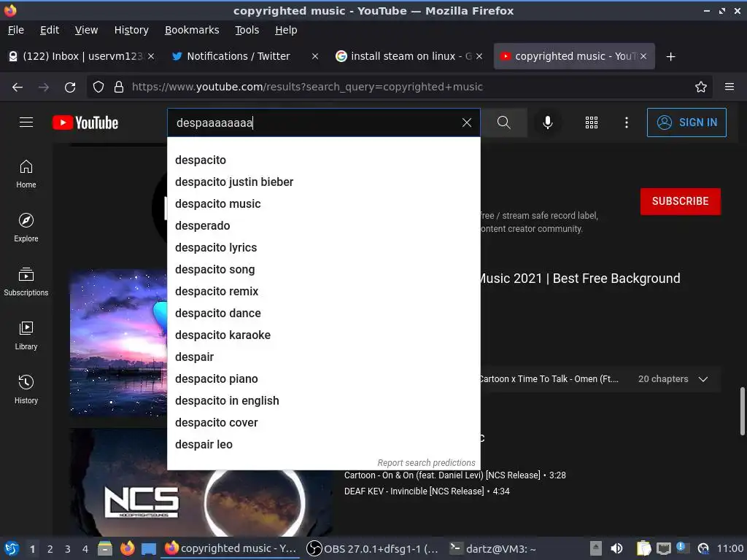
Task: Open the Cartoon - On & On chapter link
Action: (455, 475)
